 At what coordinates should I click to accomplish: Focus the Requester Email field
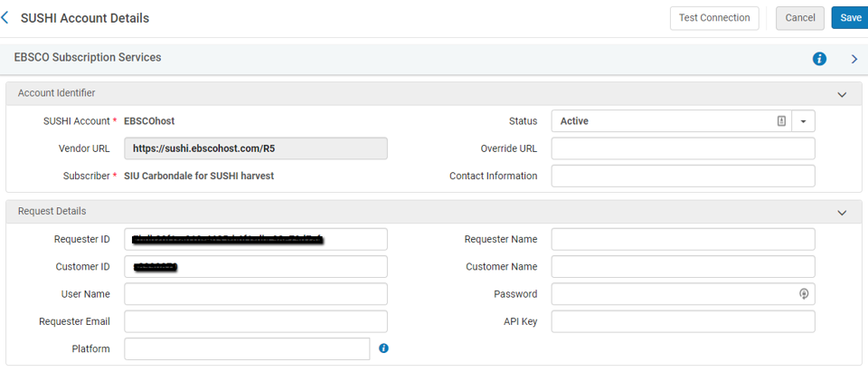256,321
